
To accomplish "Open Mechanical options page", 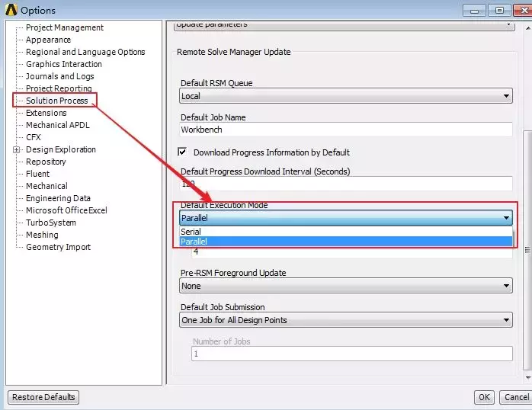I will tap(46, 186).
